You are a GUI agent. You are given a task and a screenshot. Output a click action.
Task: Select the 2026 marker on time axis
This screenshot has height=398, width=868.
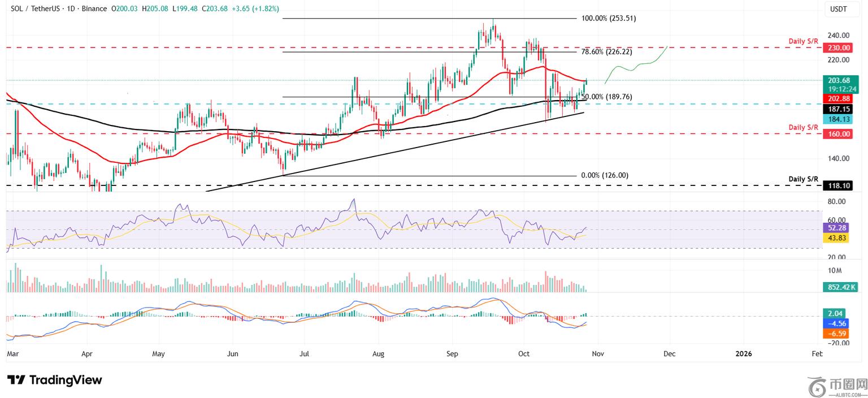click(x=743, y=354)
